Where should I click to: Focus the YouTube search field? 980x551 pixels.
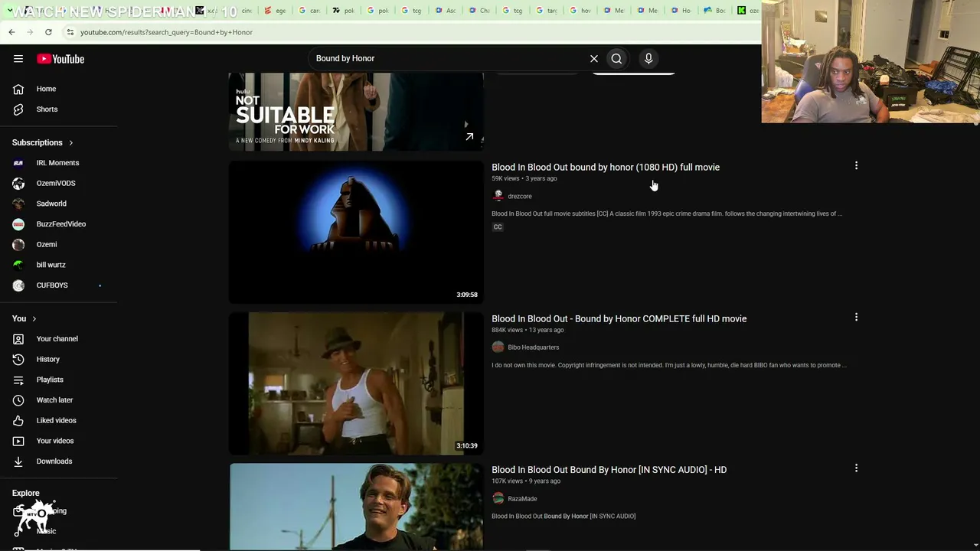coord(446,58)
